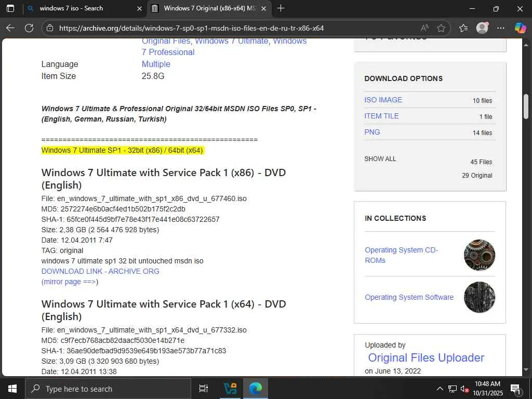Open Task View on the taskbar
This screenshot has width=532, height=399.
click(204, 389)
